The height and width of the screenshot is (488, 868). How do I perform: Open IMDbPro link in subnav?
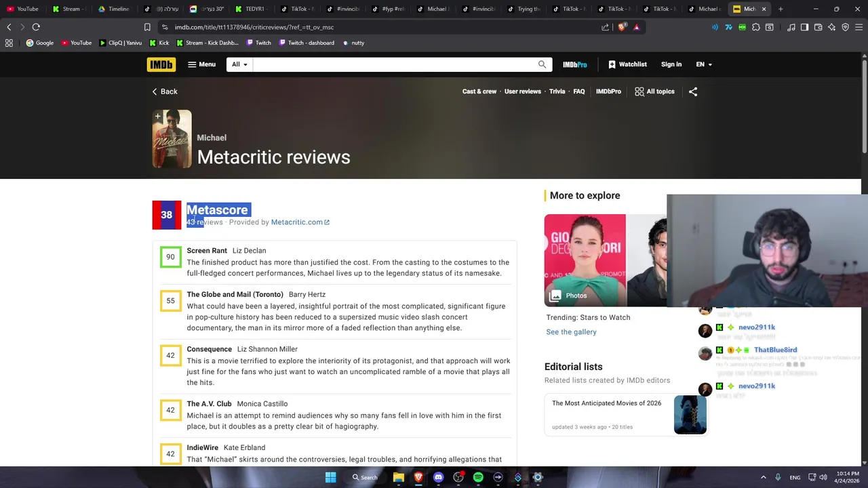click(608, 91)
